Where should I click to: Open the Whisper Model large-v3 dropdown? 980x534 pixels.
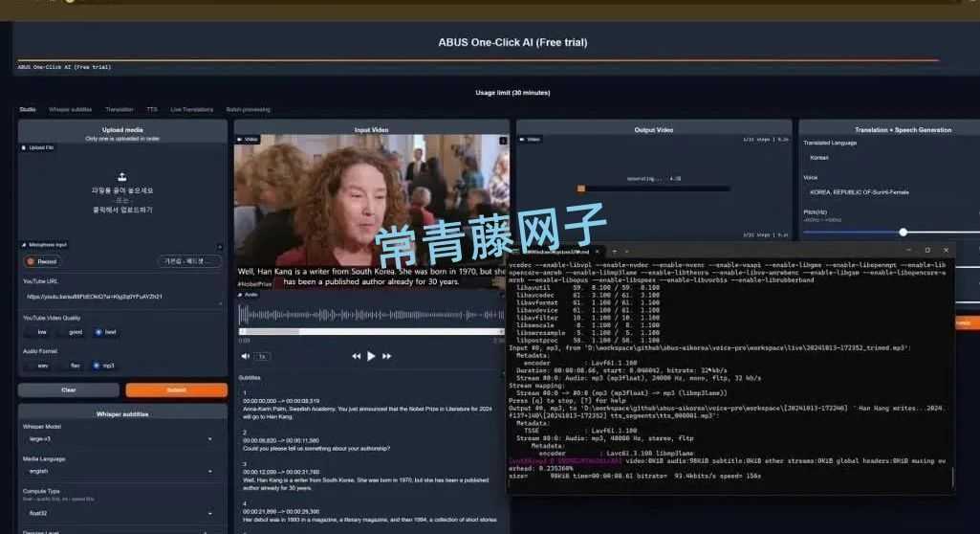[120, 439]
